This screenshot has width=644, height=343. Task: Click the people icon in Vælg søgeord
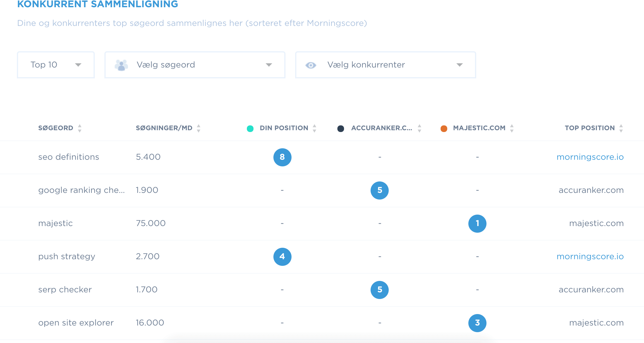(121, 65)
